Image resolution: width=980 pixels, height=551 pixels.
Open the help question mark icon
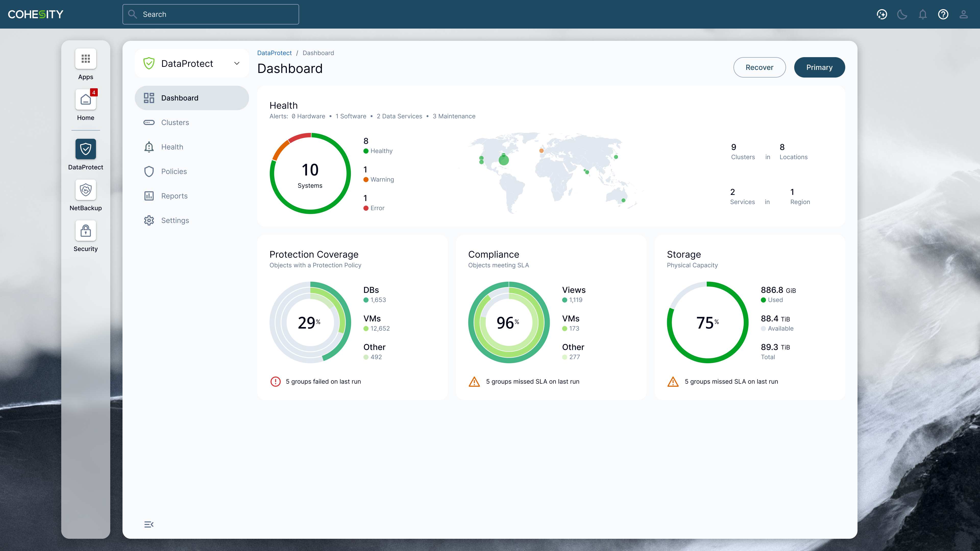943,15
